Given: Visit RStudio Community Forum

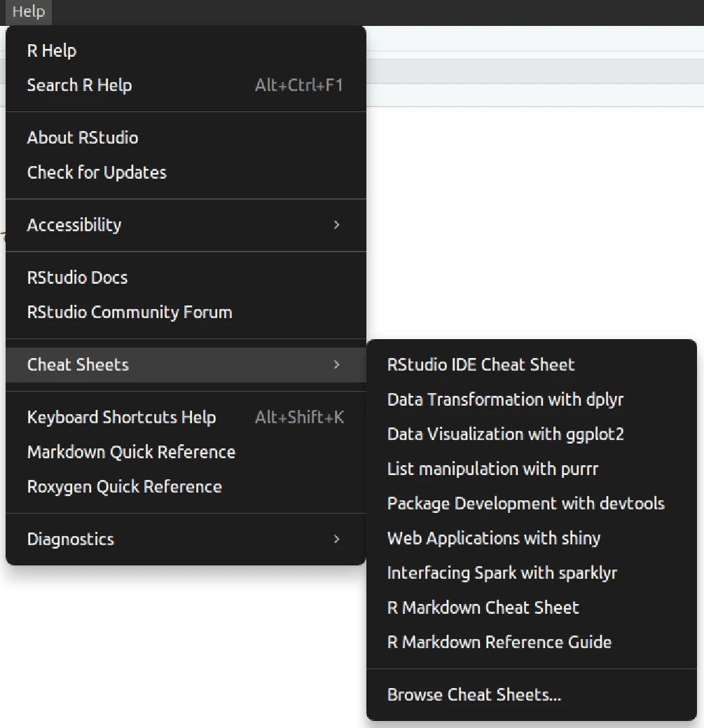Looking at the screenshot, I should click(186, 313).
